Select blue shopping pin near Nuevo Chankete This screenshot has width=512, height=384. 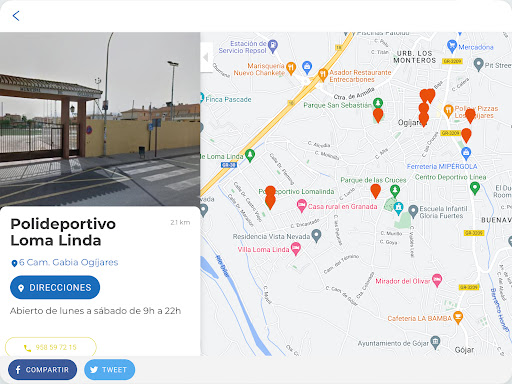coord(307,67)
